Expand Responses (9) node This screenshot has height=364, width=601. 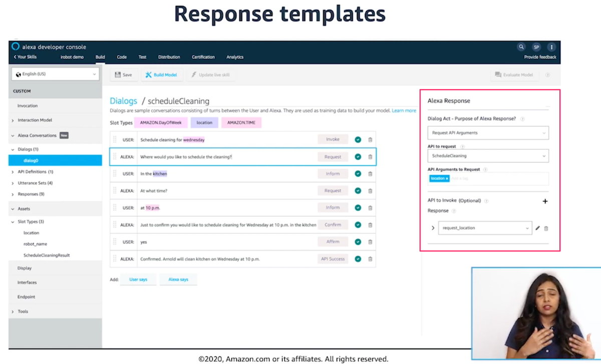[x=13, y=194]
